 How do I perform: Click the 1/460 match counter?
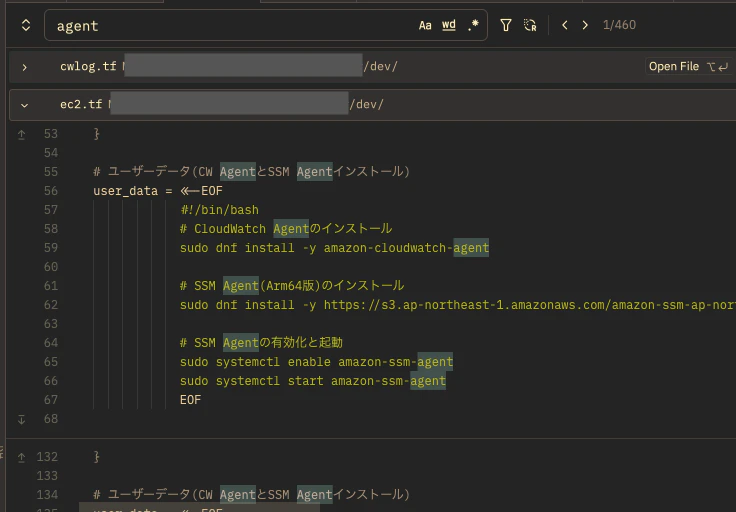[619, 25]
